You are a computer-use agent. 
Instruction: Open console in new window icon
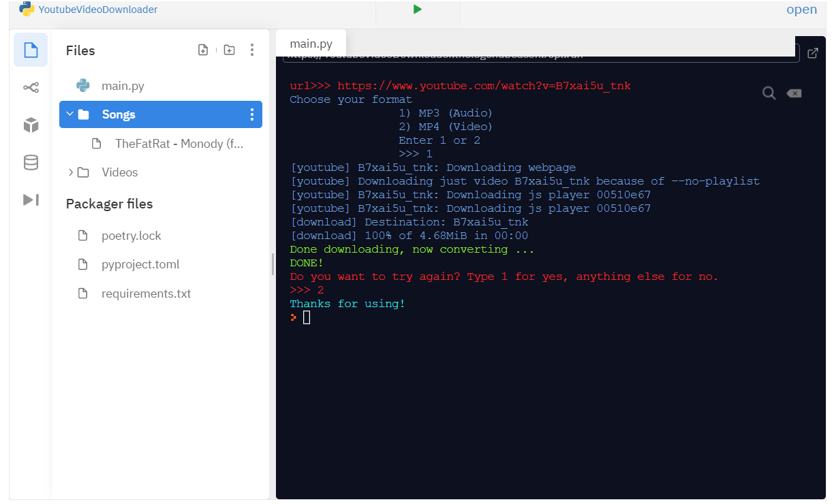(812, 53)
